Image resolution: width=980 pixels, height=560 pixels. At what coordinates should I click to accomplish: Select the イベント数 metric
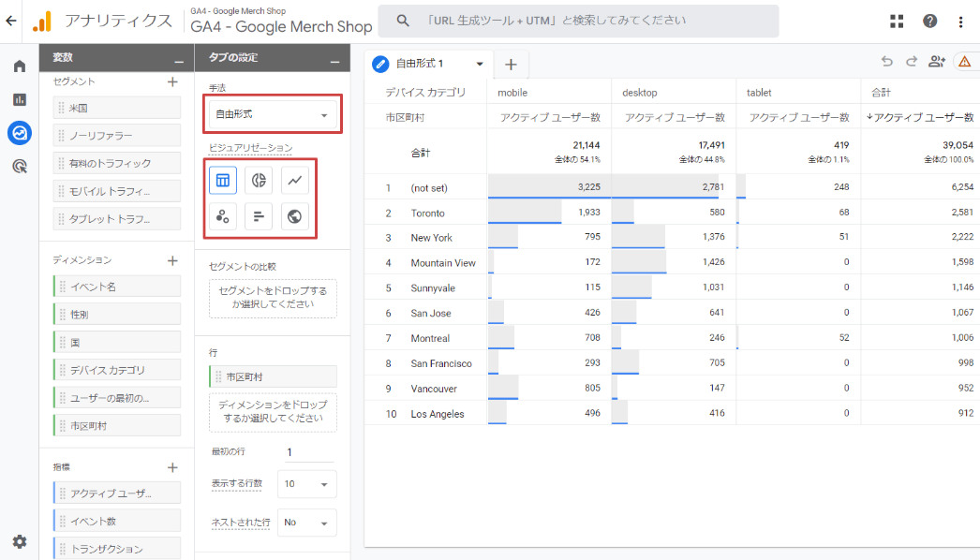117,522
